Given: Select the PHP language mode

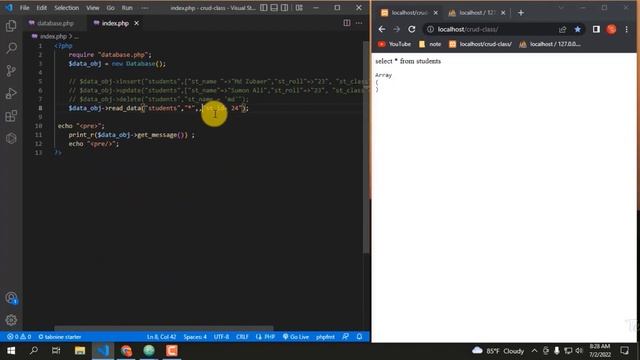Looking at the screenshot, I should (x=266, y=337).
